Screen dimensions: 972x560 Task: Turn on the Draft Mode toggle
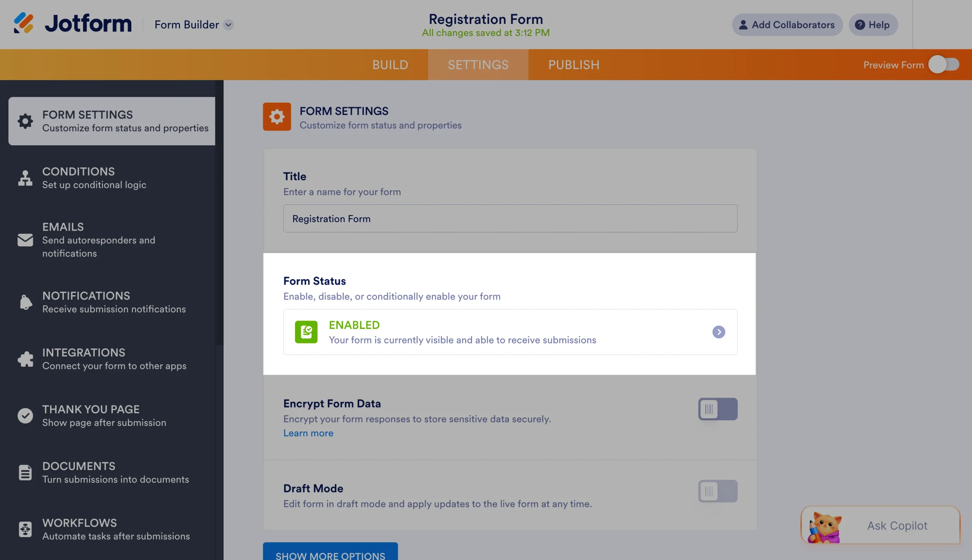coord(718,491)
